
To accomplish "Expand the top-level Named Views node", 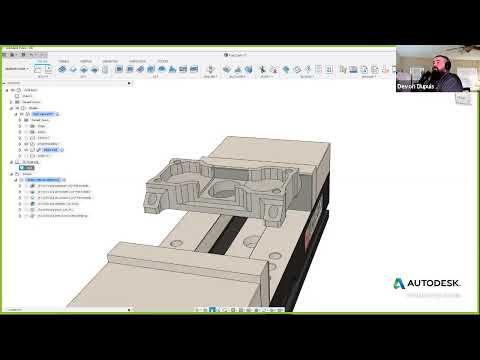I will (x=11, y=102).
